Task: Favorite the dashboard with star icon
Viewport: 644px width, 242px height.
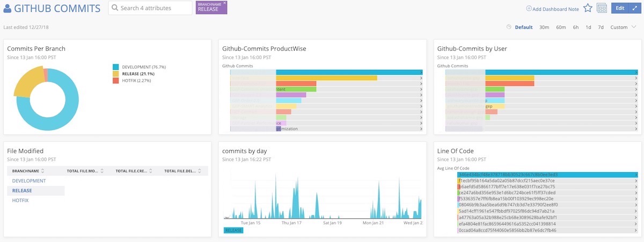Action: pyautogui.click(x=588, y=8)
